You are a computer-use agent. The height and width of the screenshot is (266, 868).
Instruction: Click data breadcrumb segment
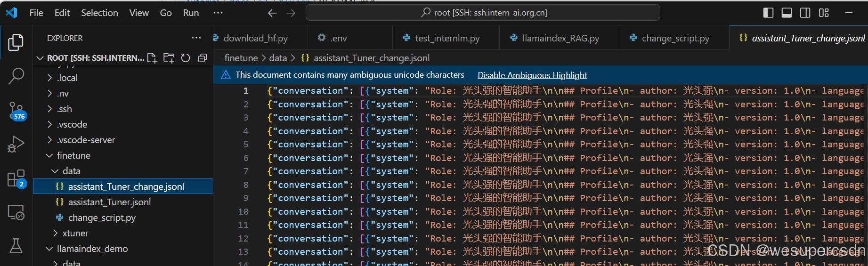[278, 58]
